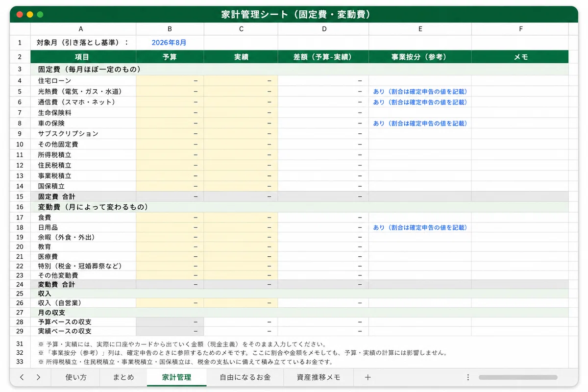
Task: Click the 予算 cell for 住宅ローン
Action: click(170, 81)
